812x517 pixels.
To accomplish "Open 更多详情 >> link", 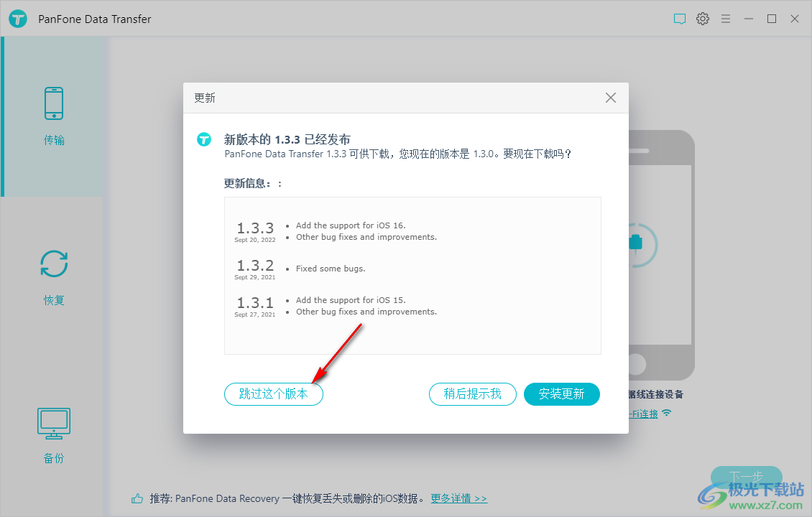I will click(459, 498).
